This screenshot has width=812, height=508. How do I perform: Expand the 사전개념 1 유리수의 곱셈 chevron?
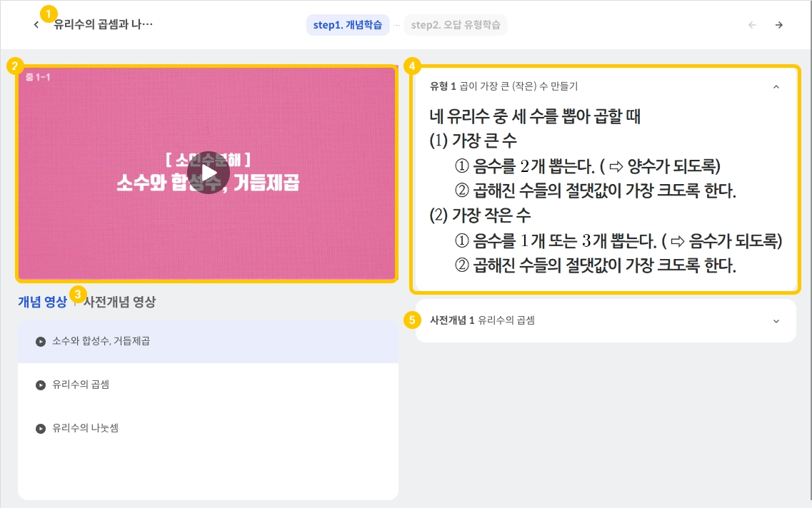point(776,321)
